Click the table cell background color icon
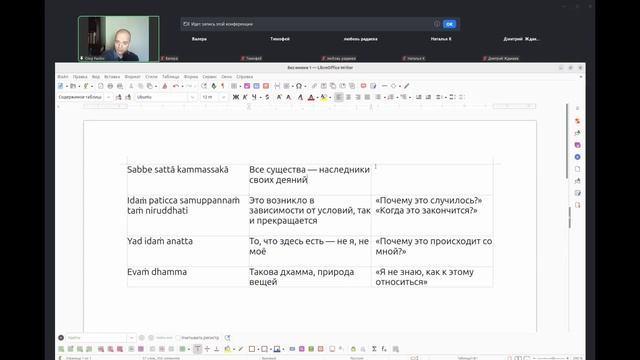The width and height of the screenshot is (640, 360). coord(227,349)
